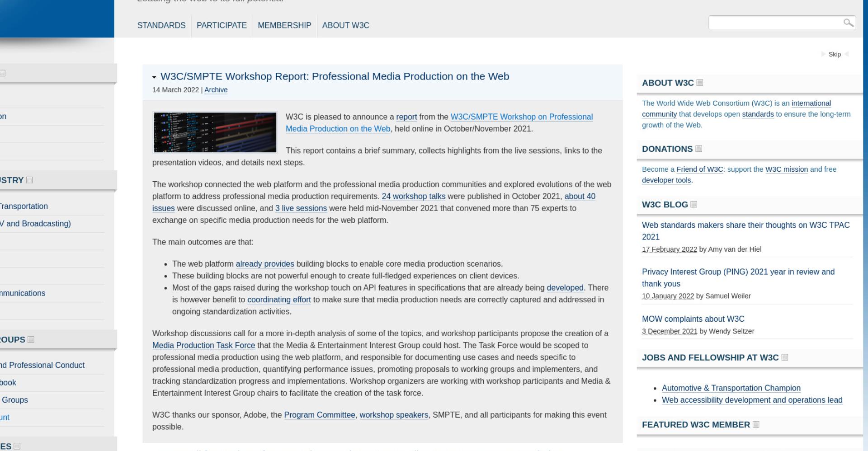Open the W3C mission link
868x451 pixels.
click(786, 169)
